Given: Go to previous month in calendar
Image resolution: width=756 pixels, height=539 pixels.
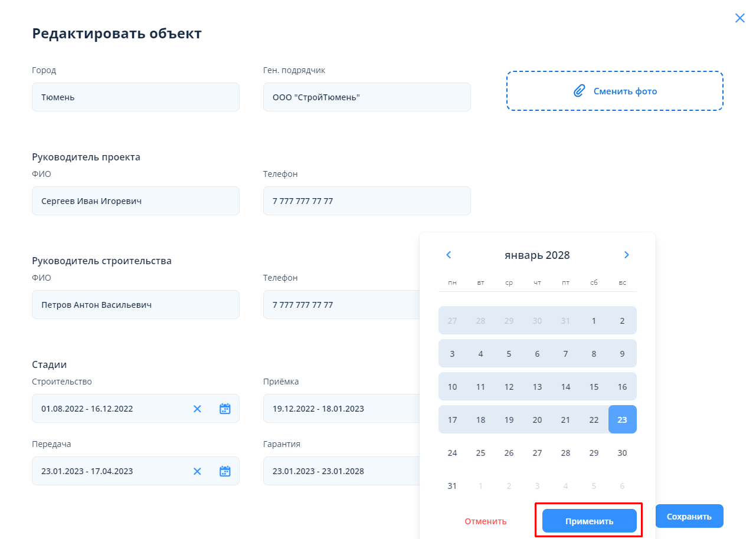Looking at the screenshot, I should (449, 255).
